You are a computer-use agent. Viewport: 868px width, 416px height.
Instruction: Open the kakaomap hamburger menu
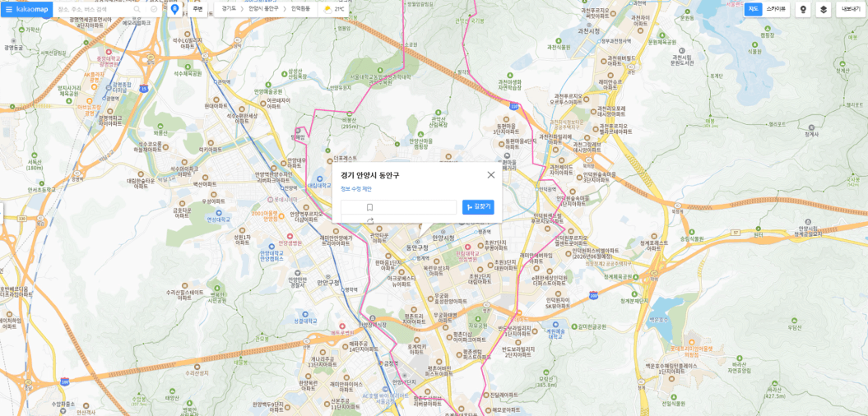pos(9,9)
